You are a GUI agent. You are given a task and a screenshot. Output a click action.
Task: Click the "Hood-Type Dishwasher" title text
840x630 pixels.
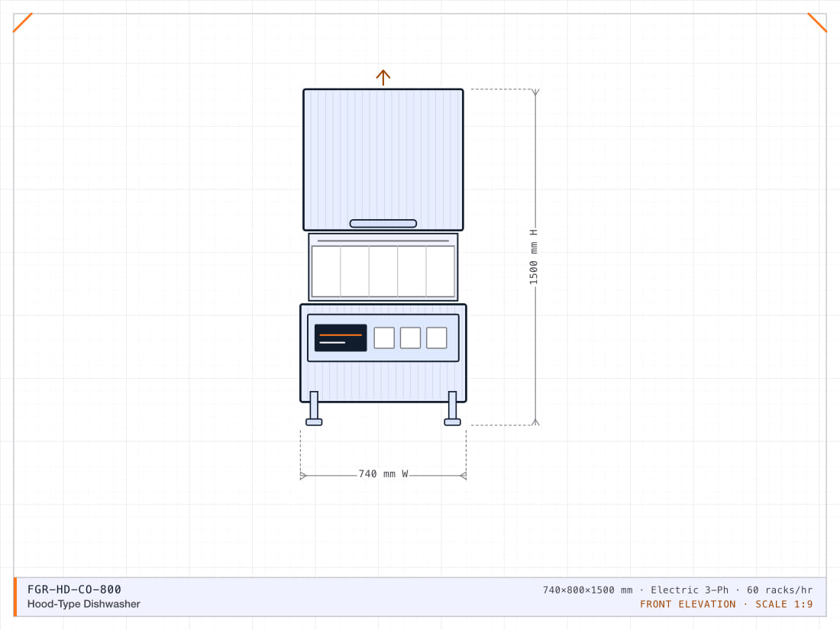83,604
